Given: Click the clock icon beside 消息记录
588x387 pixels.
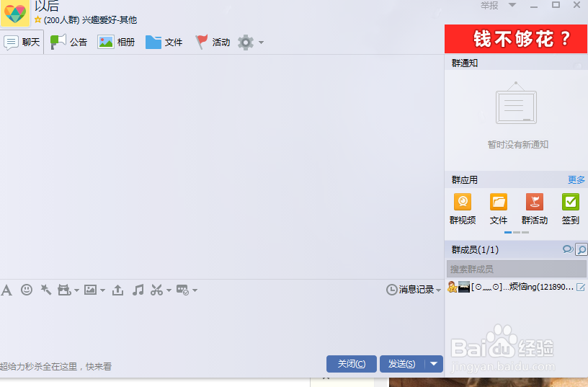Looking at the screenshot, I should (x=391, y=290).
